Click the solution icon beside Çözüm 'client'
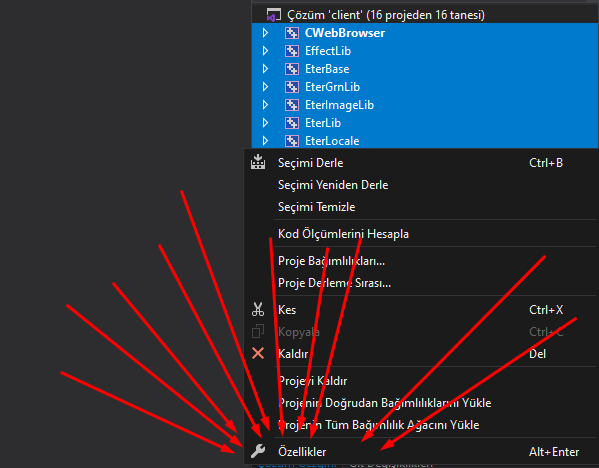 coord(274,15)
